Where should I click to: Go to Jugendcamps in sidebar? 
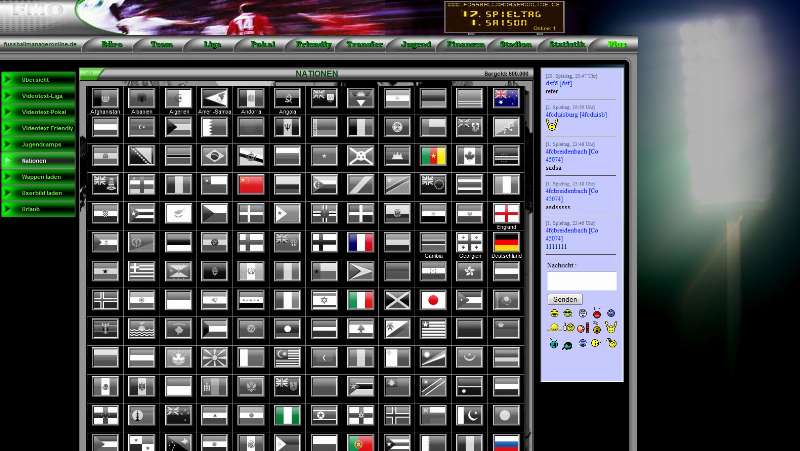(39, 145)
